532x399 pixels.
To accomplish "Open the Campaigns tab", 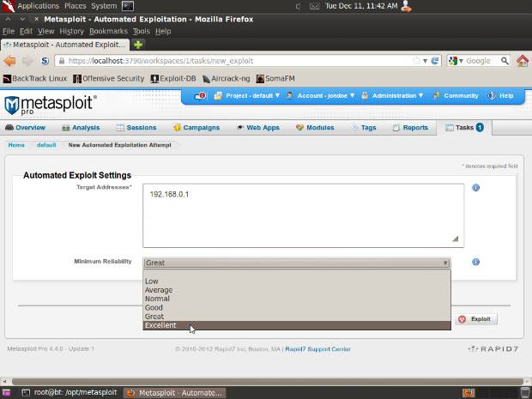I will click(x=196, y=128).
